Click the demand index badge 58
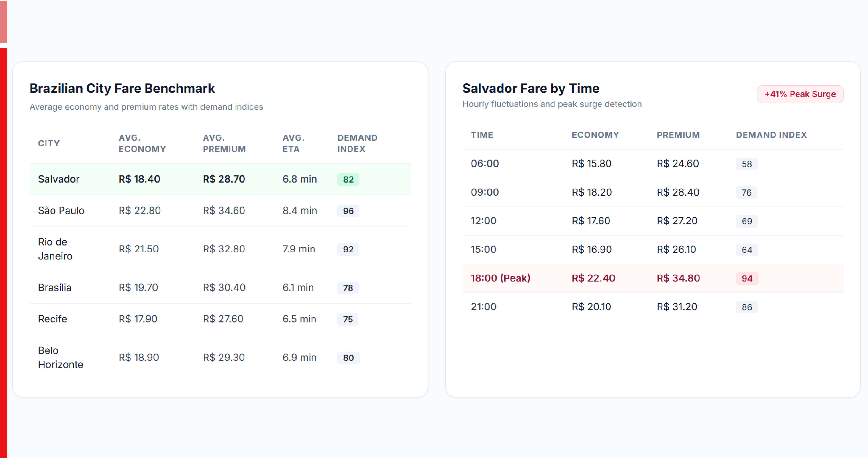 pyautogui.click(x=746, y=164)
